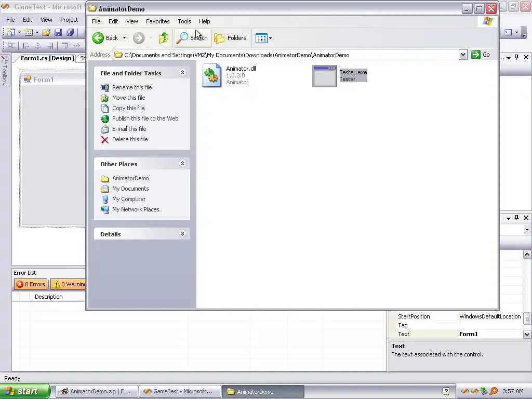Click the Text property value Form1
Image resolution: width=532 pixels, height=399 pixels.
point(468,334)
